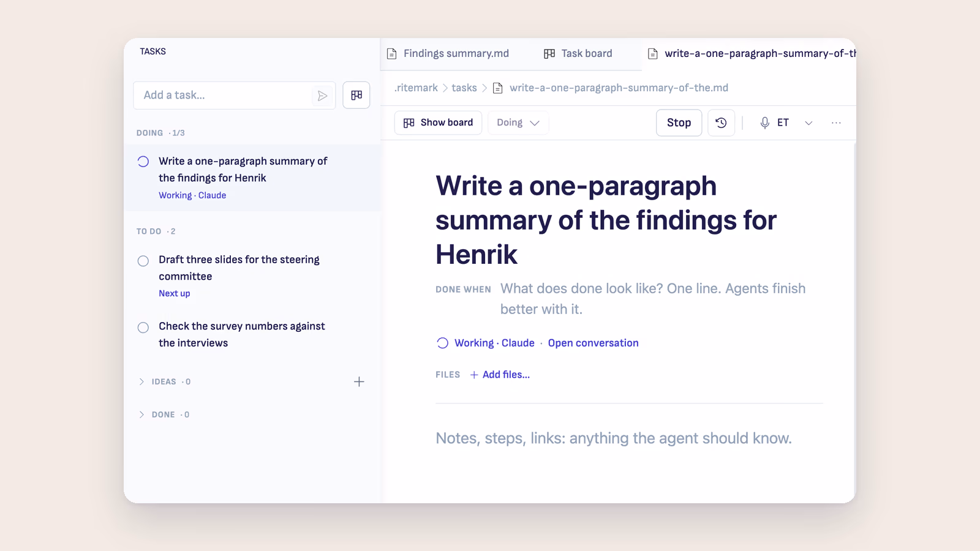Image resolution: width=980 pixels, height=551 pixels.
Task: Click the FILES label
Action: click(x=448, y=375)
